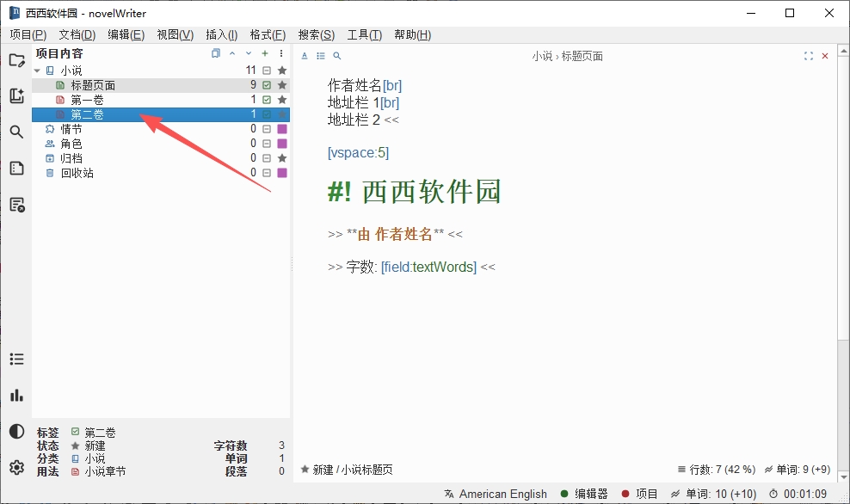Screen dimensions: 850x504
Task: Open writing statistics bar chart icon
Action: (17, 395)
